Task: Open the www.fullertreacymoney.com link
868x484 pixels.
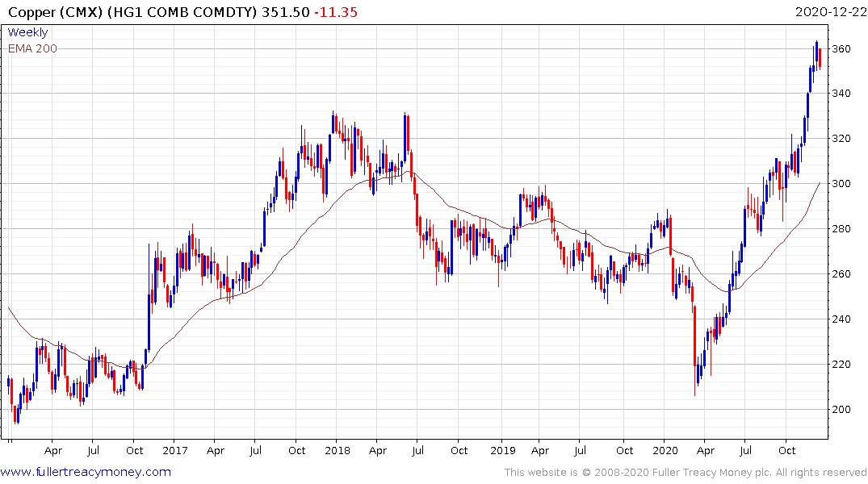Action: coord(86,472)
